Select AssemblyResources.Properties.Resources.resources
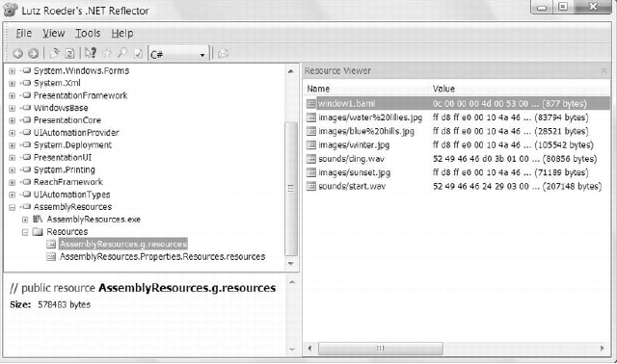 [162, 257]
